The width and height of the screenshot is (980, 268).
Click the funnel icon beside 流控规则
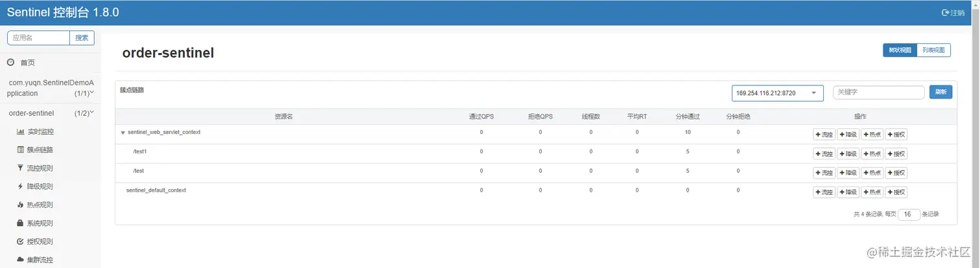point(20,168)
